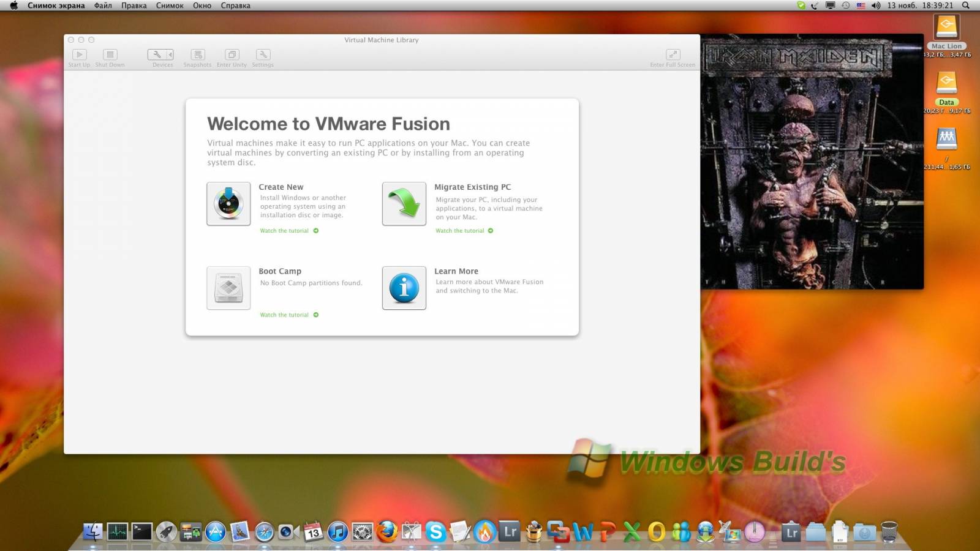Screen dimensions: 980x551
Task: Click the Learn More info icon
Action: pyautogui.click(x=404, y=288)
